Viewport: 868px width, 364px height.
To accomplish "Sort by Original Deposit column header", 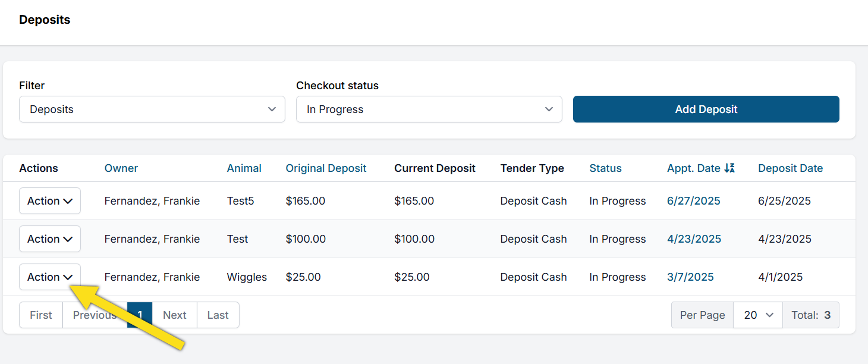I will [326, 168].
